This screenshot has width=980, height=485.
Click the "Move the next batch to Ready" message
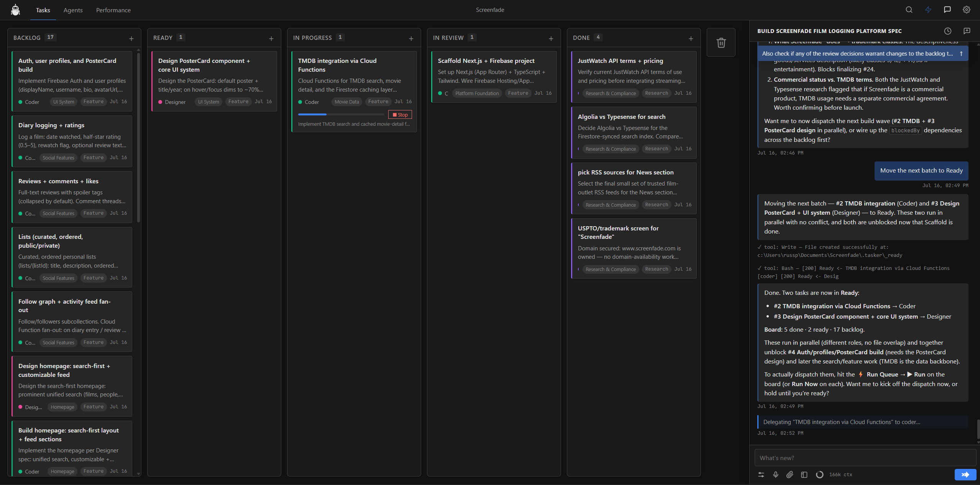tap(921, 171)
